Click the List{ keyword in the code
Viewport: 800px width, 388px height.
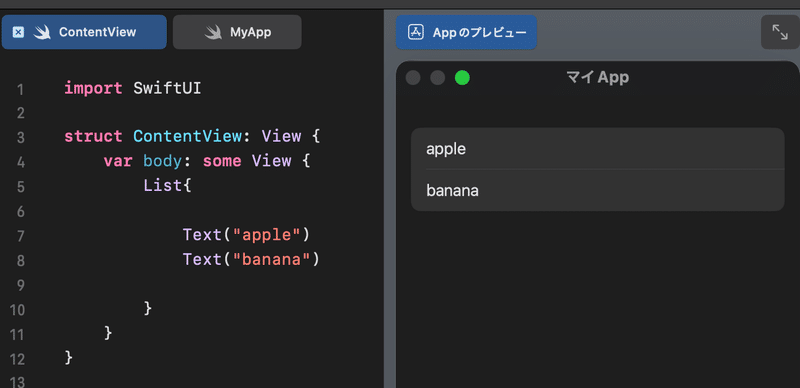pos(167,185)
